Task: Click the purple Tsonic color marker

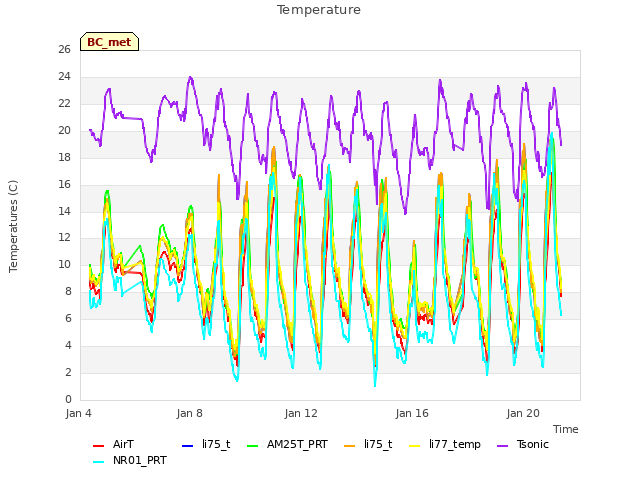Action: point(502,445)
